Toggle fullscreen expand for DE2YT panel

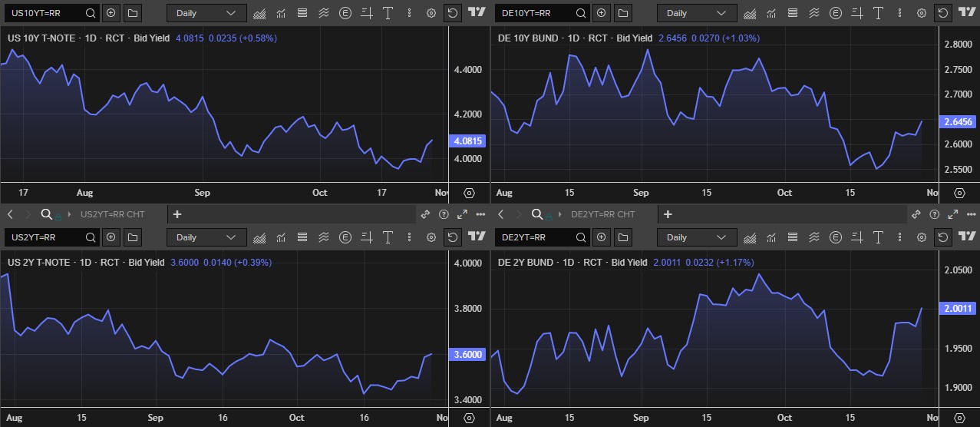[952, 214]
